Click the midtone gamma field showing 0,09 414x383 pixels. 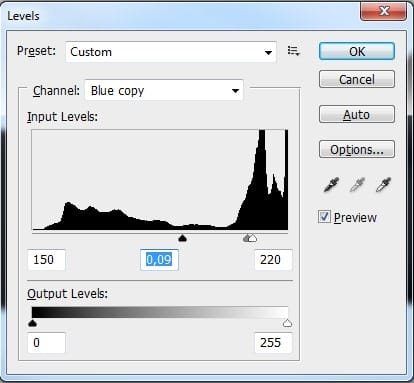click(159, 260)
